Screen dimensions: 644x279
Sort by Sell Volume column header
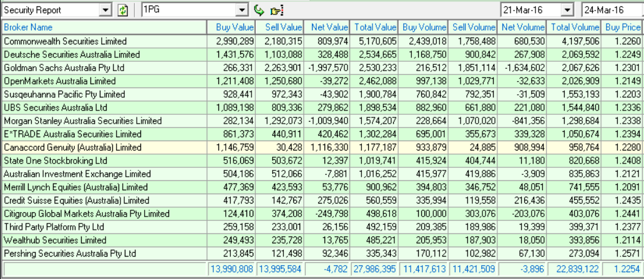coord(473,27)
